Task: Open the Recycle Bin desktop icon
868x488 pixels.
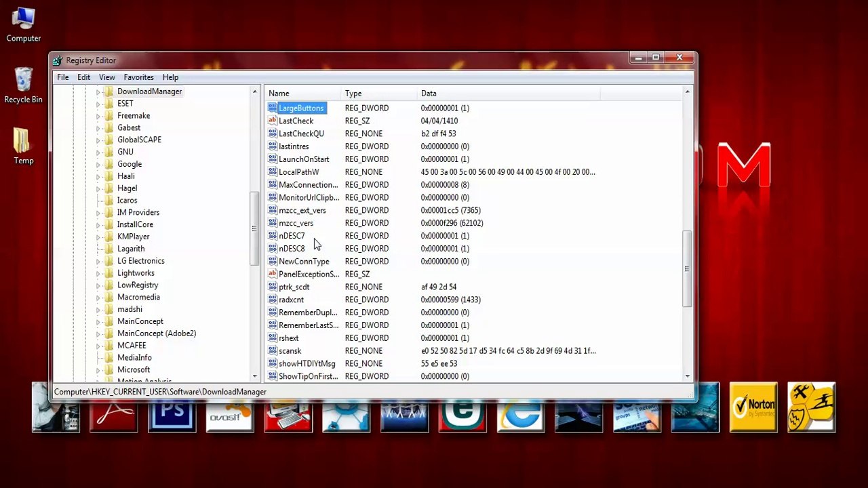Action: (23, 85)
